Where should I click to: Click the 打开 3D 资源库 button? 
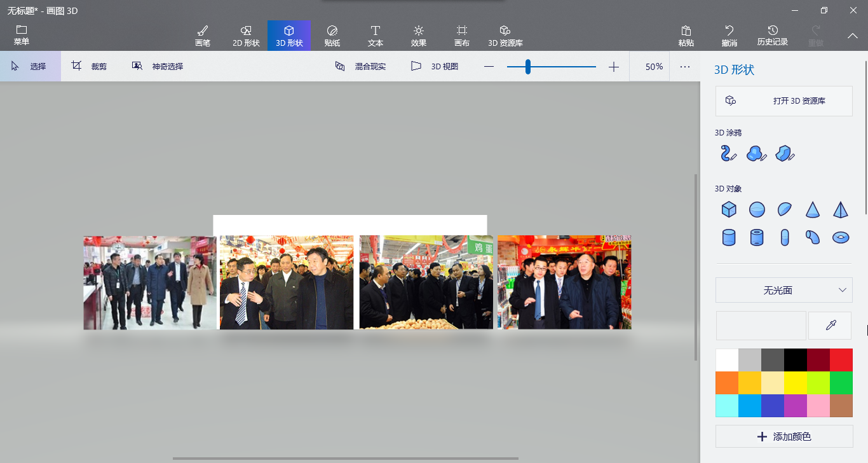coord(784,100)
